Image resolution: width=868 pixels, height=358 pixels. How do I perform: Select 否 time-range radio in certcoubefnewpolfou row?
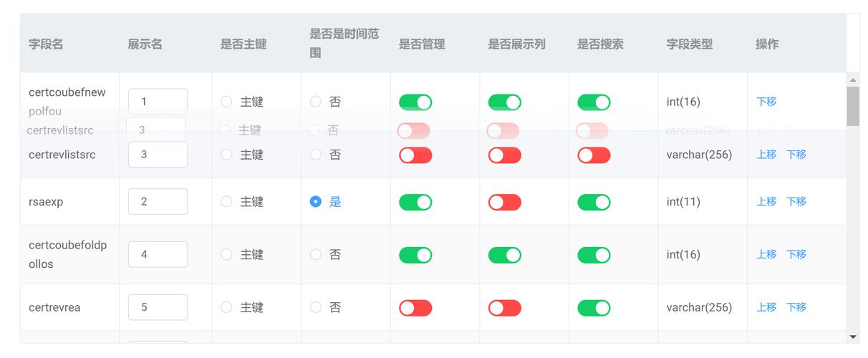[x=316, y=102]
